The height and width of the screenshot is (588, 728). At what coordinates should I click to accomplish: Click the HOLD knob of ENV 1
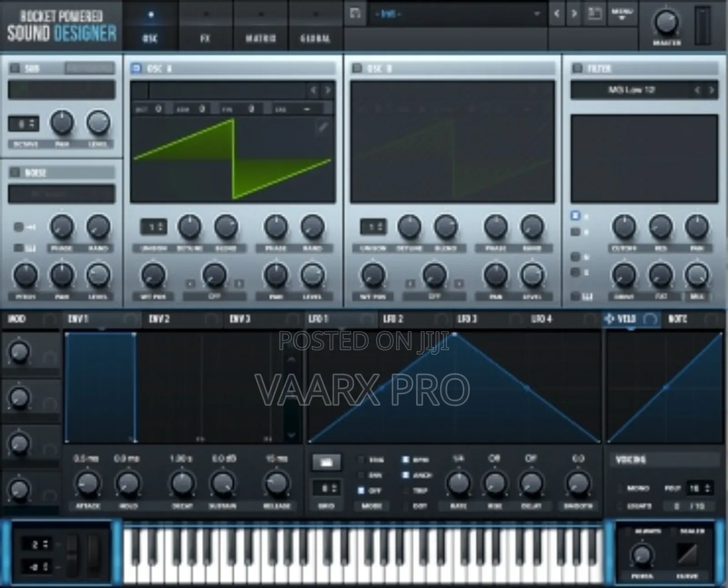click(128, 483)
